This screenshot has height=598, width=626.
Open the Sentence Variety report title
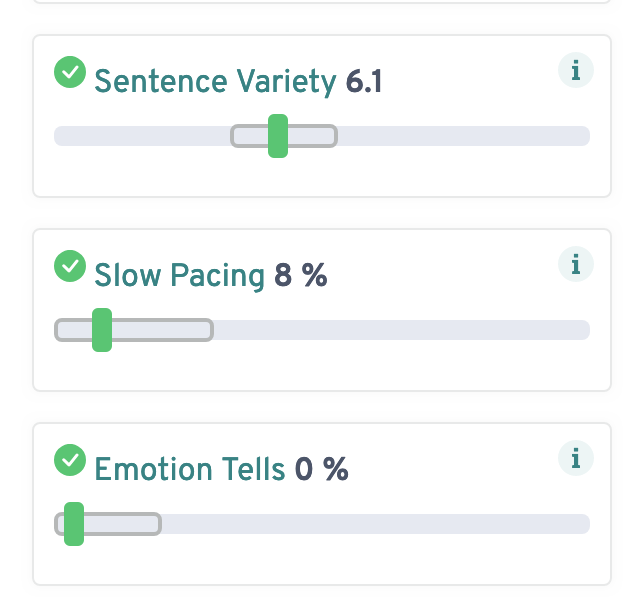click(214, 82)
